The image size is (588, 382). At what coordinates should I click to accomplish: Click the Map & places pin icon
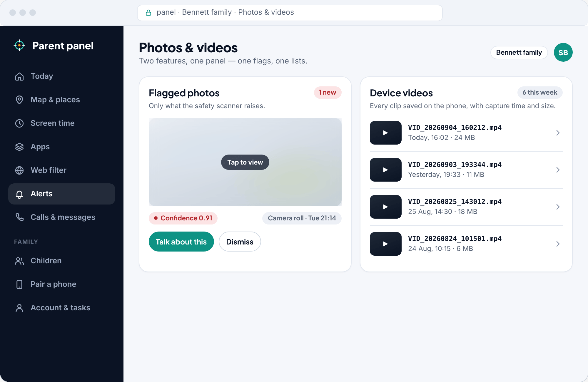(x=19, y=100)
